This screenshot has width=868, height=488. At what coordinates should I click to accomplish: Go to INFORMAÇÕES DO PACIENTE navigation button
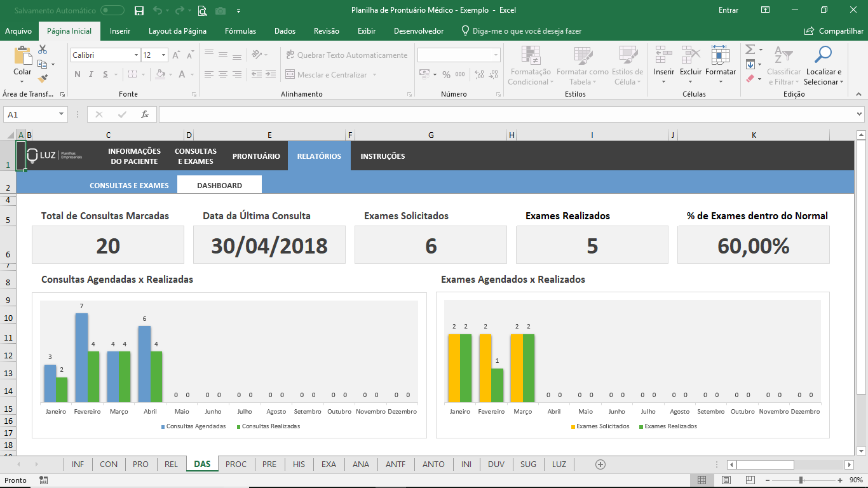tap(134, 156)
